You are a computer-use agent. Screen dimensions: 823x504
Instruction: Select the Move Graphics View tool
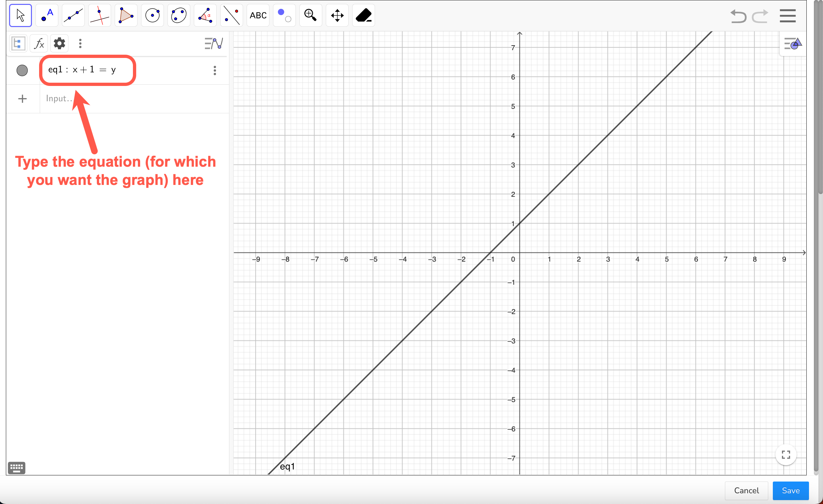[337, 15]
